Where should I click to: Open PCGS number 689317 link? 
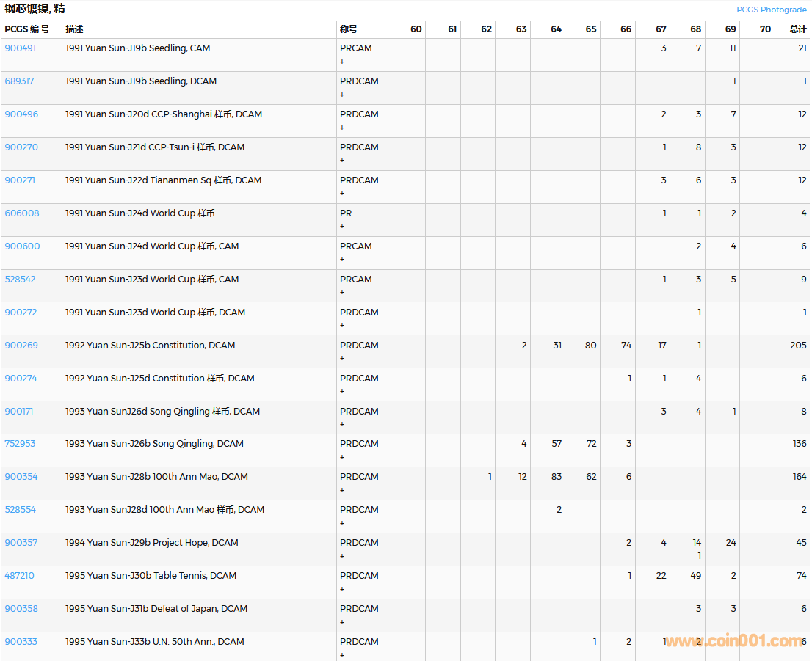coord(19,81)
